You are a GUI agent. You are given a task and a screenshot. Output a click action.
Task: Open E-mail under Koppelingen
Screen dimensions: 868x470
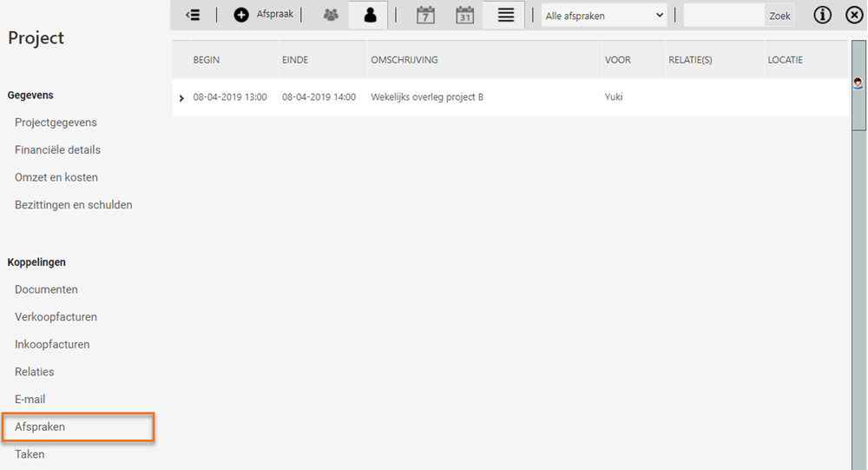tap(30, 399)
